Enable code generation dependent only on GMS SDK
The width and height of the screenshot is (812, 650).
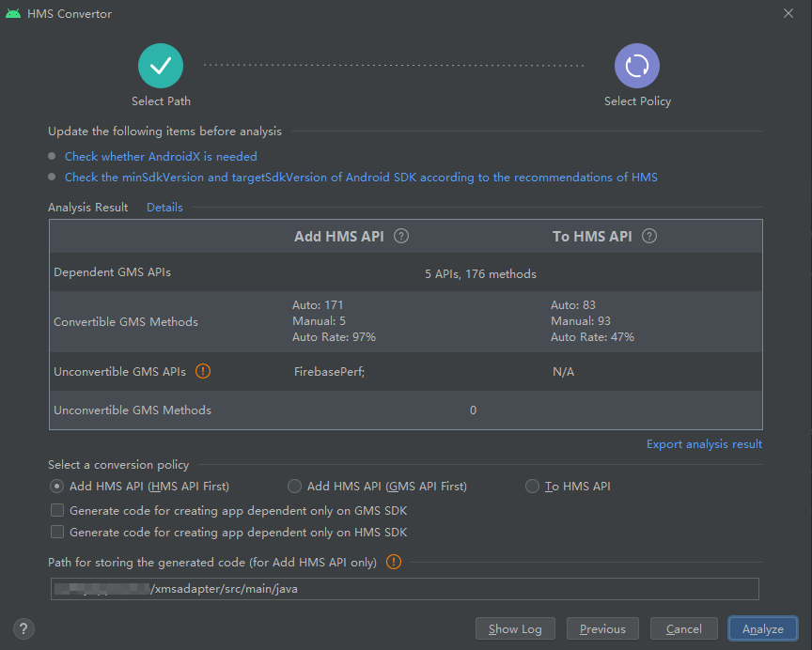(57, 510)
